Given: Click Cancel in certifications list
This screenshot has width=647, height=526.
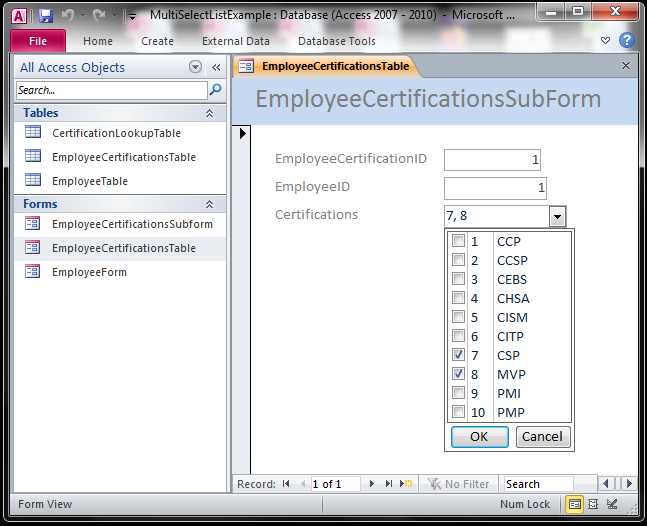Looking at the screenshot, I should [543, 436].
